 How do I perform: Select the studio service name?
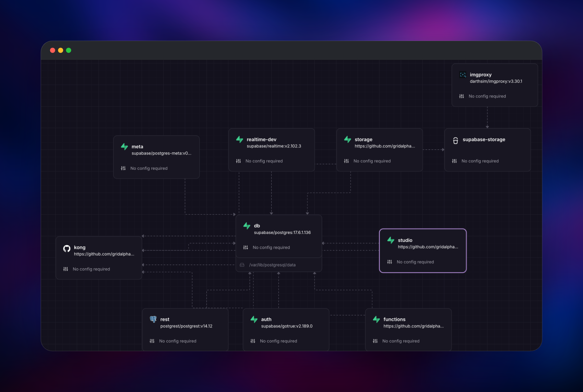[x=405, y=240]
